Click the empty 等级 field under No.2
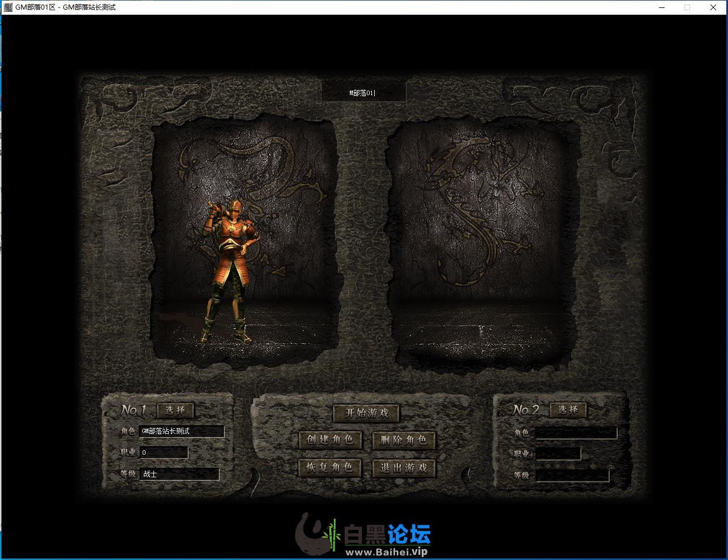Viewport: 728px width, 560px height. (572, 476)
